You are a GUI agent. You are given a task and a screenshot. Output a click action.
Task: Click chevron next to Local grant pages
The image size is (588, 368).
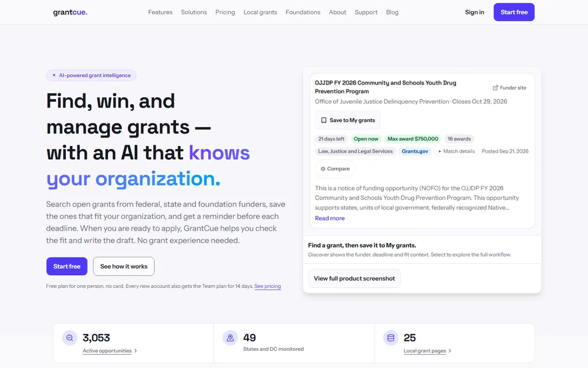point(450,351)
